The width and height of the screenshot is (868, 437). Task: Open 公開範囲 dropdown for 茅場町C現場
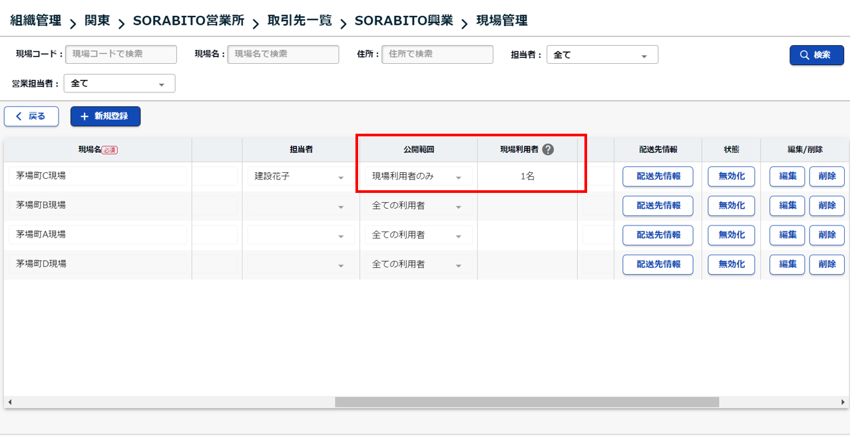tap(418, 177)
